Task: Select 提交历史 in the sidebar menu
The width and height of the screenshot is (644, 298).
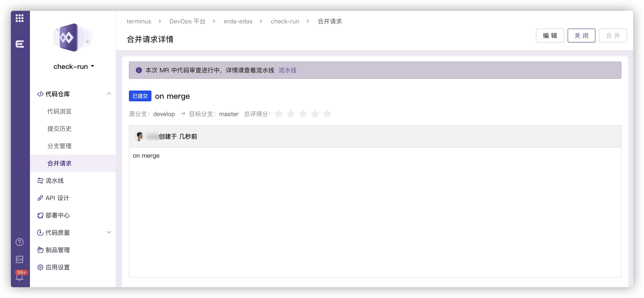Action: [x=59, y=129]
